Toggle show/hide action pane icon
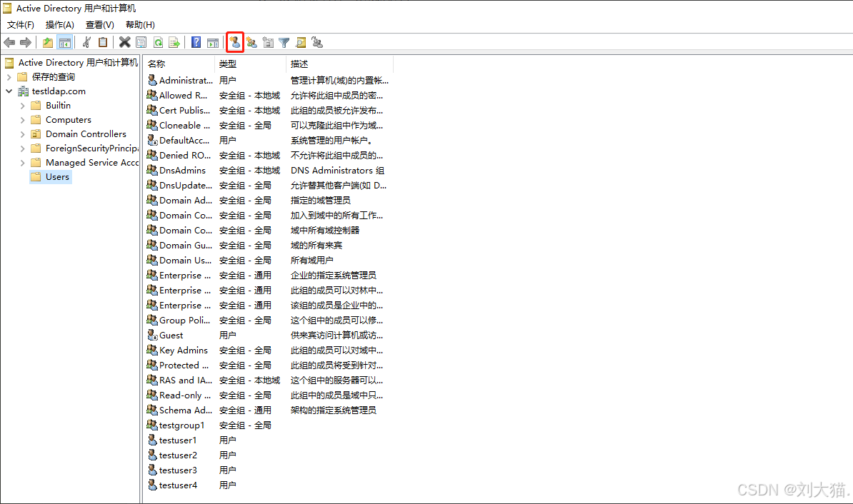853x504 pixels. tap(213, 42)
